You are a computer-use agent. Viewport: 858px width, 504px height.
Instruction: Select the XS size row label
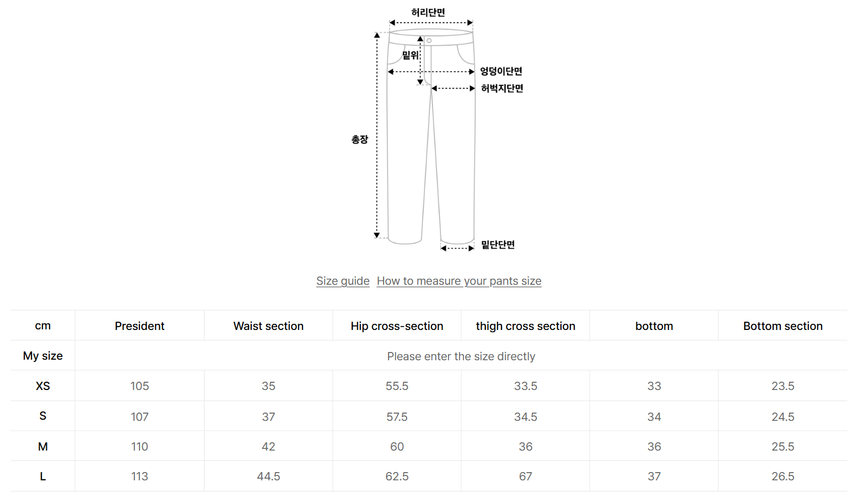point(43,386)
